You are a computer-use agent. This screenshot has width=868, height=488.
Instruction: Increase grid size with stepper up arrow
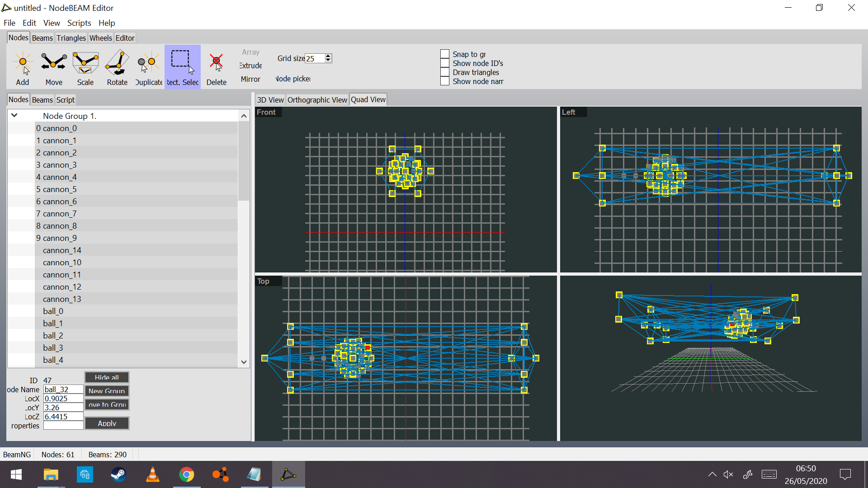point(328,56)
